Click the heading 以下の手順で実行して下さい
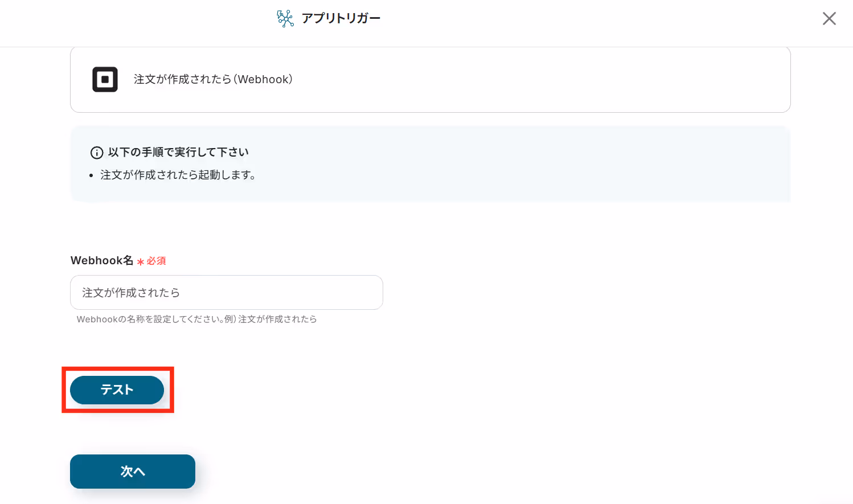853x504 pixels. click(178, 152)
